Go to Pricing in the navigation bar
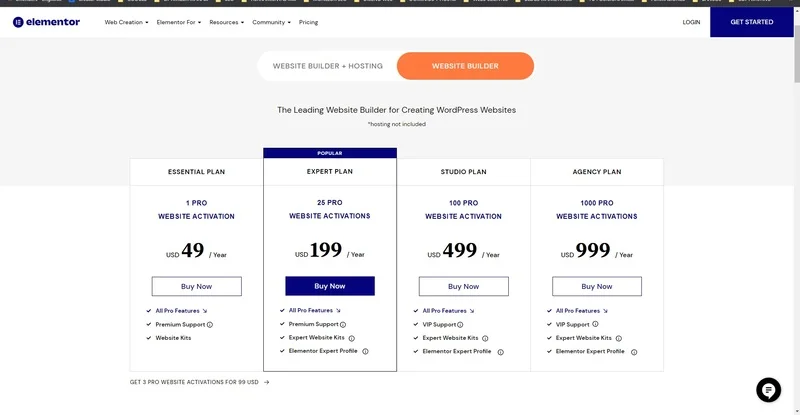 pos(308,21)
